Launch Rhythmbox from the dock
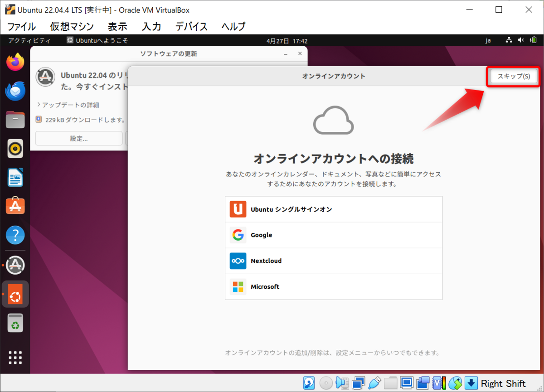 [x=15, y=149]
